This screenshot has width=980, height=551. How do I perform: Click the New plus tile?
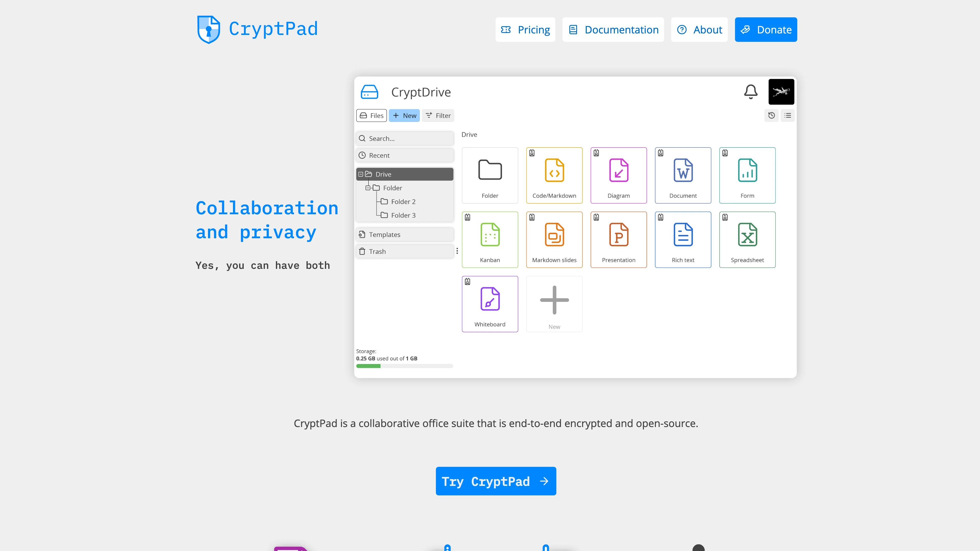click(554, 304)
